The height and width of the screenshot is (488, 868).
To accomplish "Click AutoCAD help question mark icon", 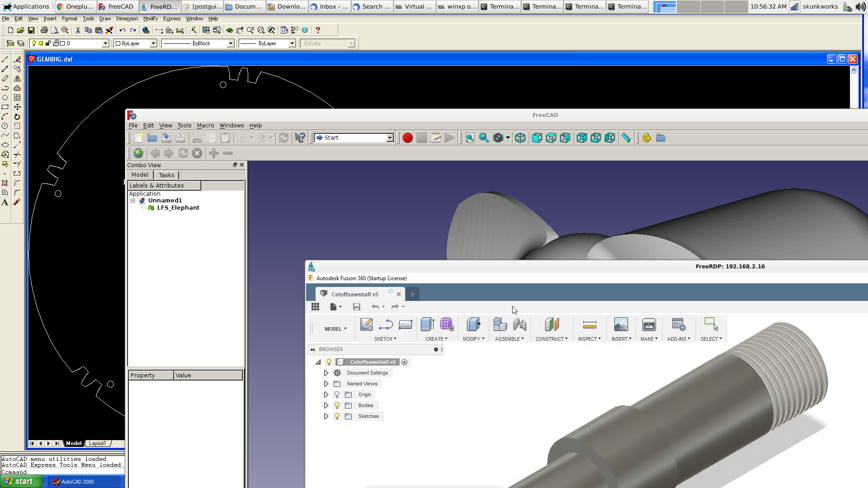I will (318, 30).
